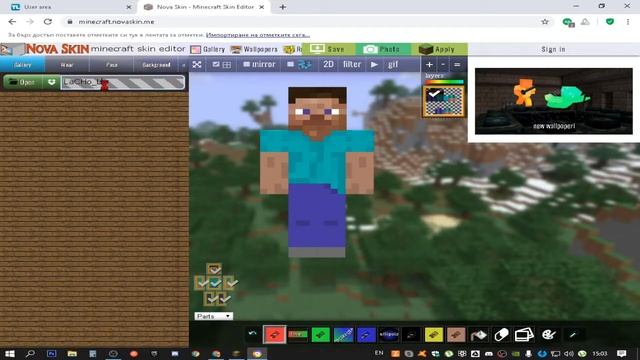Select the black noise tool
This screenshot has height=360, width=640.
pyautogui.click(x=411, y=334)
